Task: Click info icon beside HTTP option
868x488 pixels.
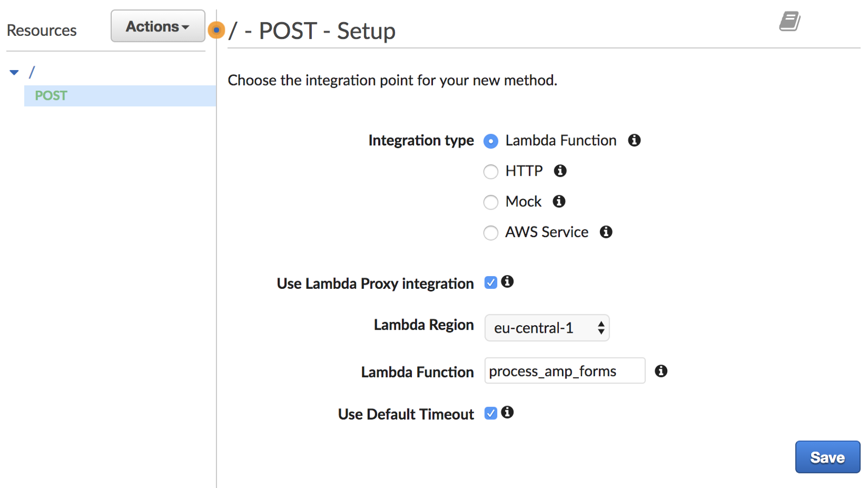Action: pos(560,171)
